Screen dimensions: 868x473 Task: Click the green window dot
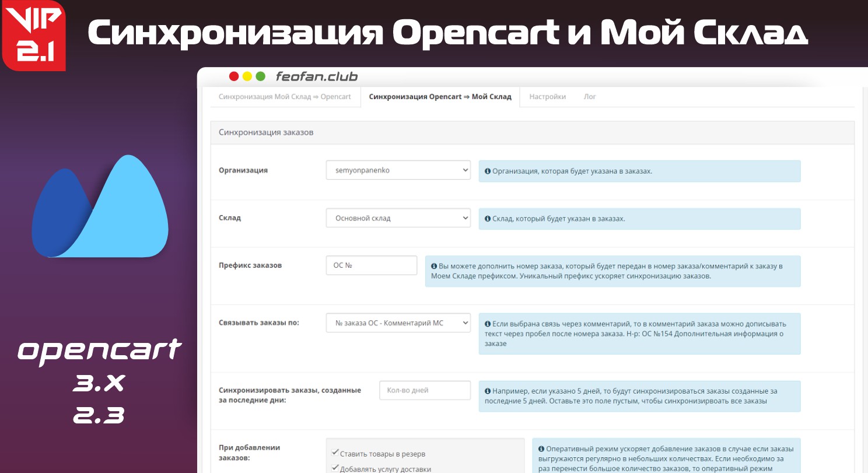(x=261, y=76)
